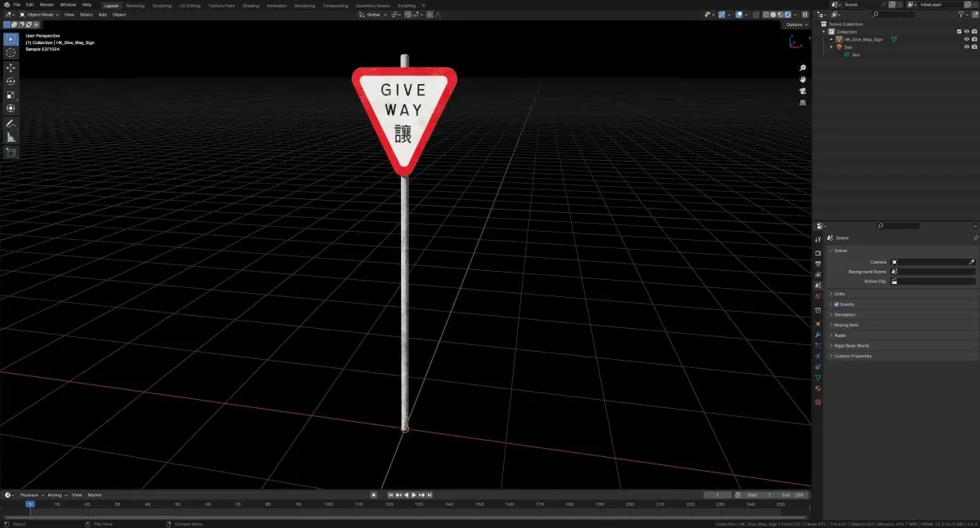Hide the Sun object via eye icon
The width and height of the screenshot is (980, 528).
pos(967,47)
